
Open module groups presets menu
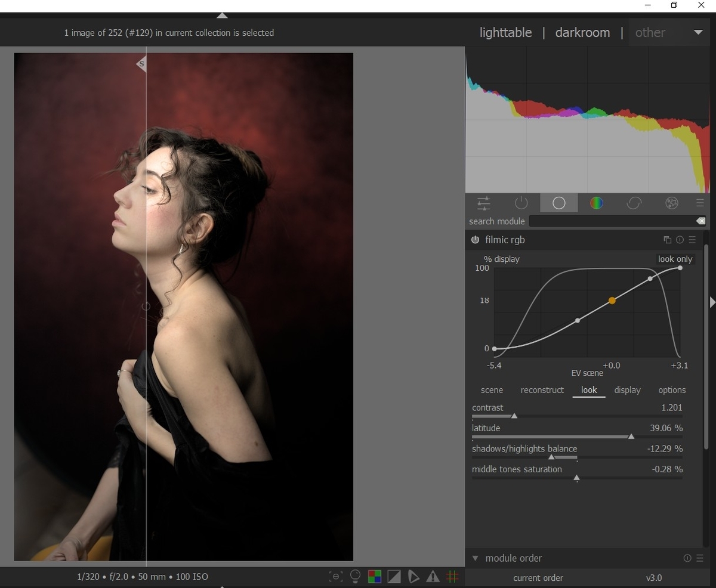coord(700,203)
